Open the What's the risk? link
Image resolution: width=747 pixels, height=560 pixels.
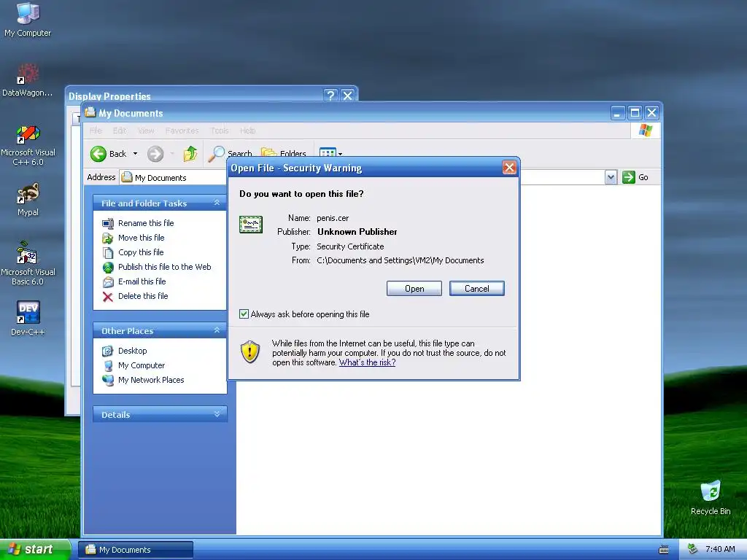pyautogui.click(x=368, y=362)
